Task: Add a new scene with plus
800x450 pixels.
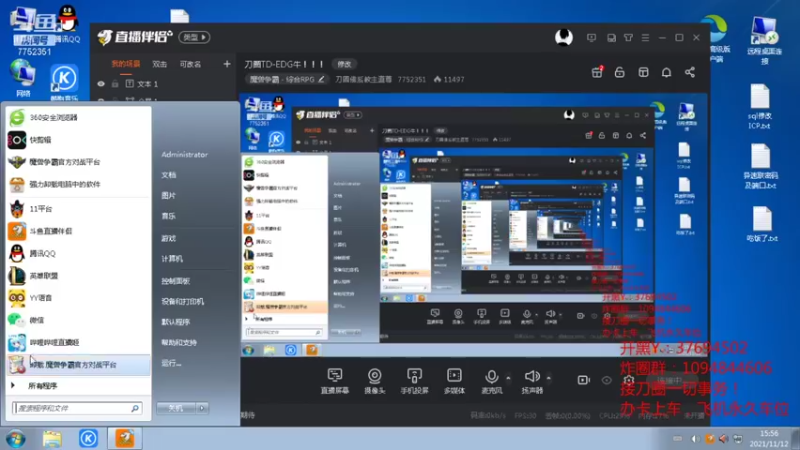Action: pos(227,64)
